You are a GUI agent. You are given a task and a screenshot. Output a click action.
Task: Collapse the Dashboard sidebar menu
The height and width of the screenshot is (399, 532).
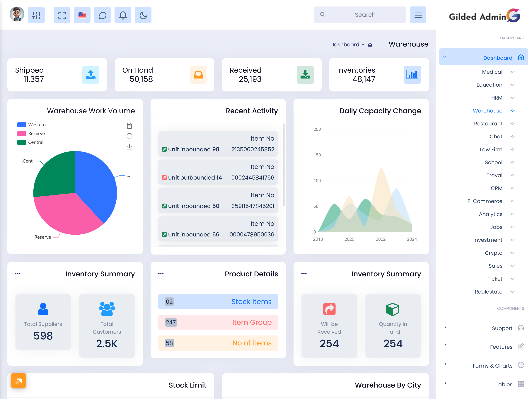(x=483, y=57)
